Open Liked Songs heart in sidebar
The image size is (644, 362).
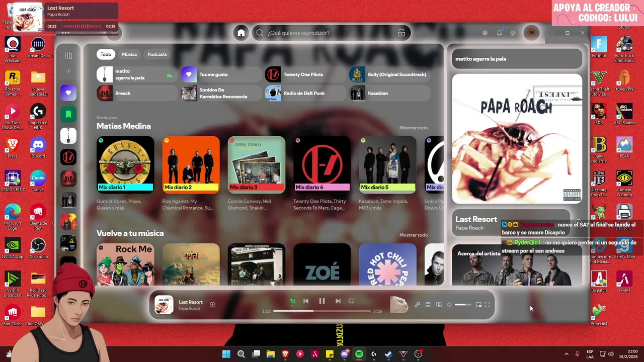click(x=68, y=93)
